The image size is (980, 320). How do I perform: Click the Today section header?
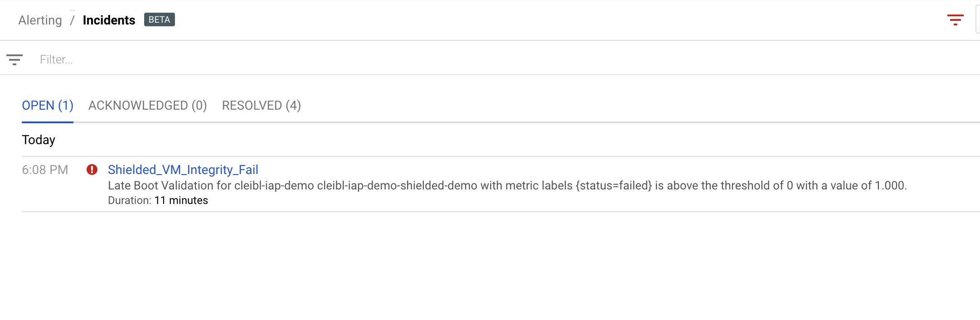pyautogui.click(x=39, y=140)
